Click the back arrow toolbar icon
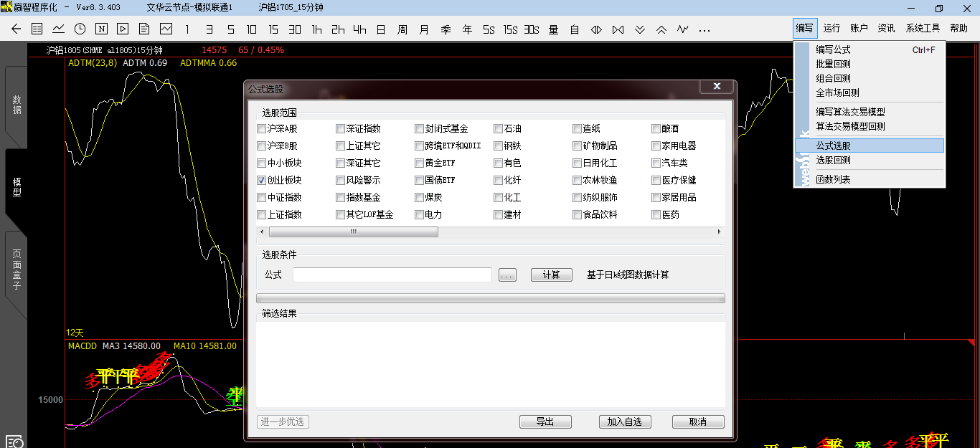 [x=17, y=29]
